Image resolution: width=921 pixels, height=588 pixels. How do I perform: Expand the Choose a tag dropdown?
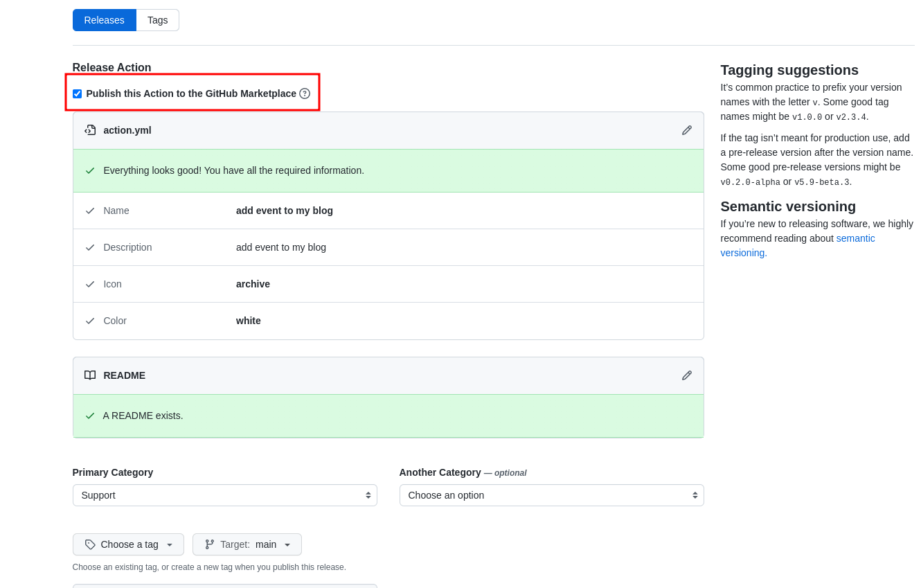[128, 544]
